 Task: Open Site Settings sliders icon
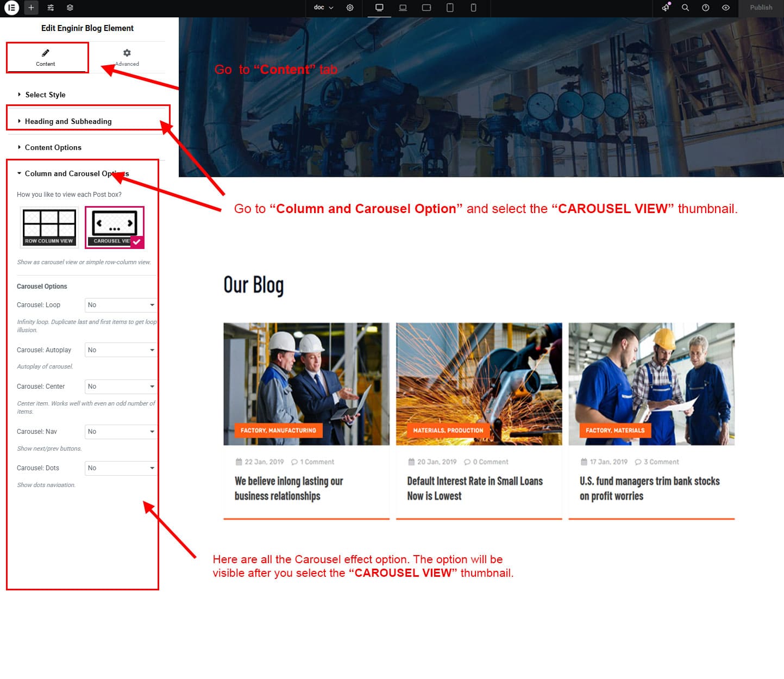pyautogui.click(x=51, y=8)
